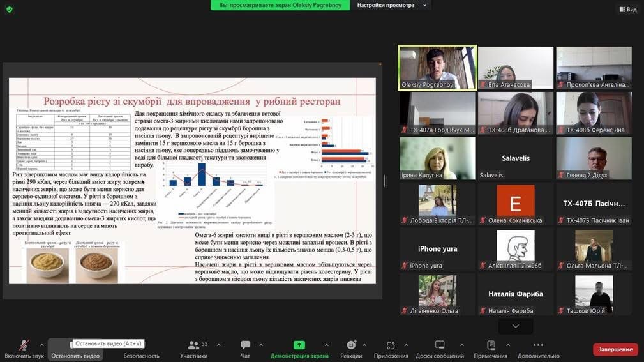
Task: Select Алієв Ілля participant tile
Action: point(516,248)
